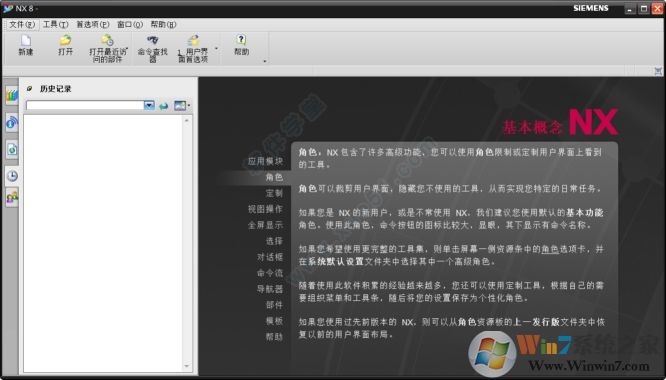Click the Help (帮助) question-mark toolbar icon
The image size is (666, 380).
[x=241, y=40]
